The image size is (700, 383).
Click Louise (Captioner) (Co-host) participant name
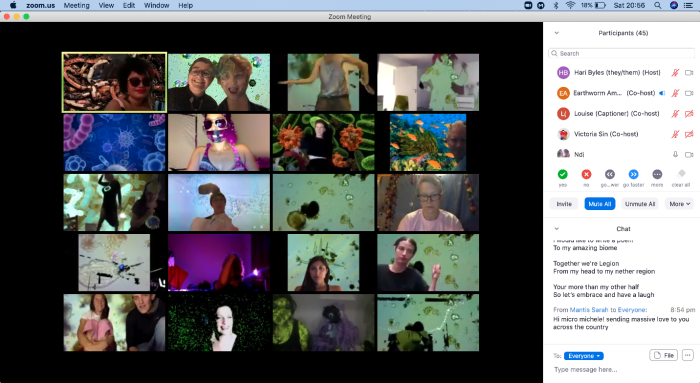pyautogui.click(x=617, y=113)
